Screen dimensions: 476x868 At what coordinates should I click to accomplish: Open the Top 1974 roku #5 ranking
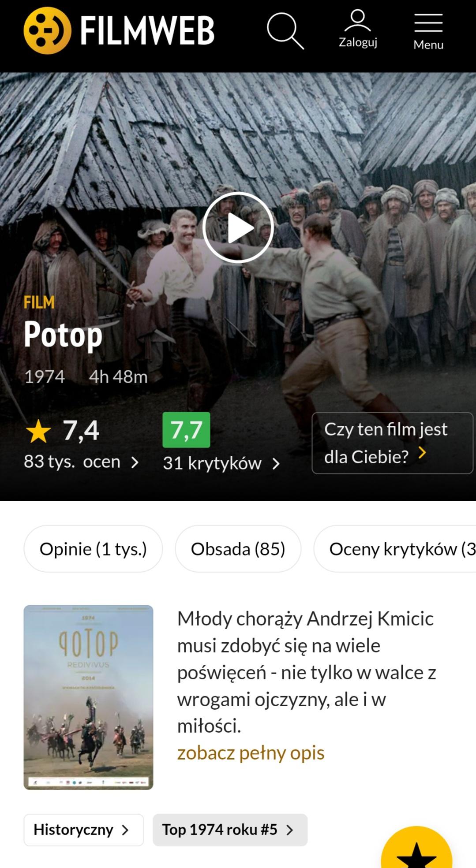(x=230, y=830)
